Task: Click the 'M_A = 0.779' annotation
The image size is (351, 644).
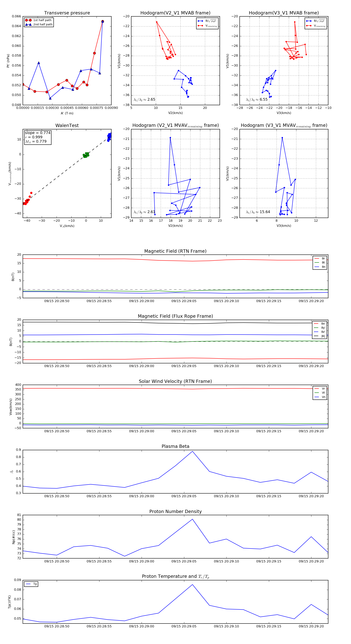Action: [36, 141]
